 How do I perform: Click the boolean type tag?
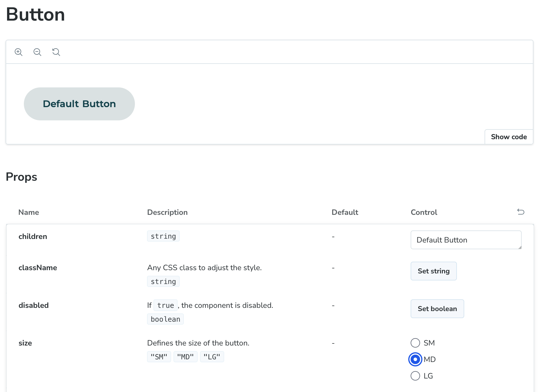point(165,319)
